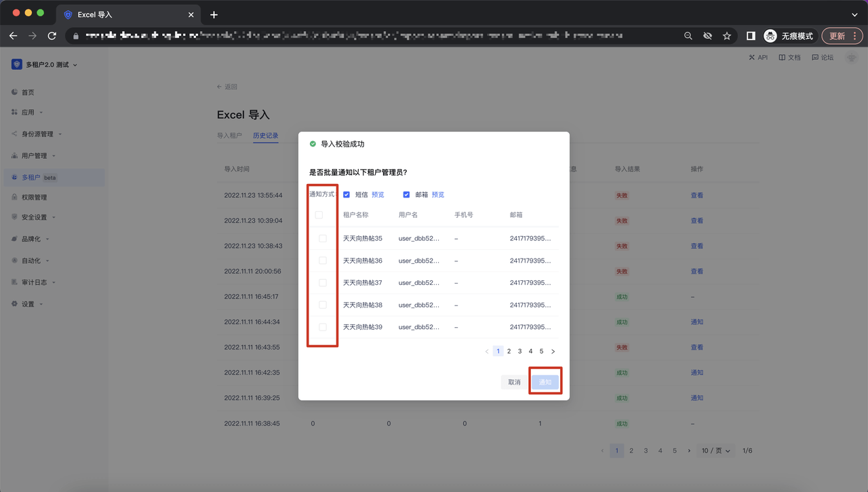Click the zoom magnifier icon in address bar
The width and height of the screenshot is (868, 492).
click(688, 36)
